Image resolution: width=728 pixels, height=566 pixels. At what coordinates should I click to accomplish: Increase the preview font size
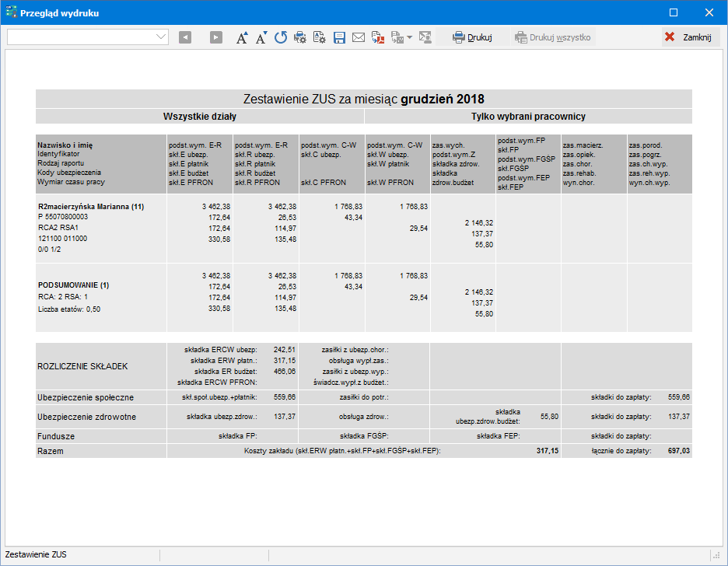[x=242, y=37]
